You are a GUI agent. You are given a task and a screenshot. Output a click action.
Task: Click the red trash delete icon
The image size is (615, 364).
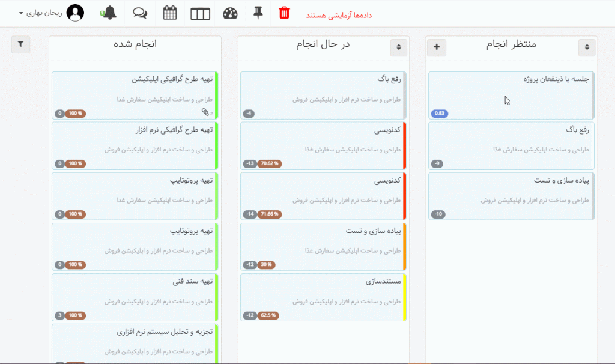pyautogui.click(x=284, y=13)
